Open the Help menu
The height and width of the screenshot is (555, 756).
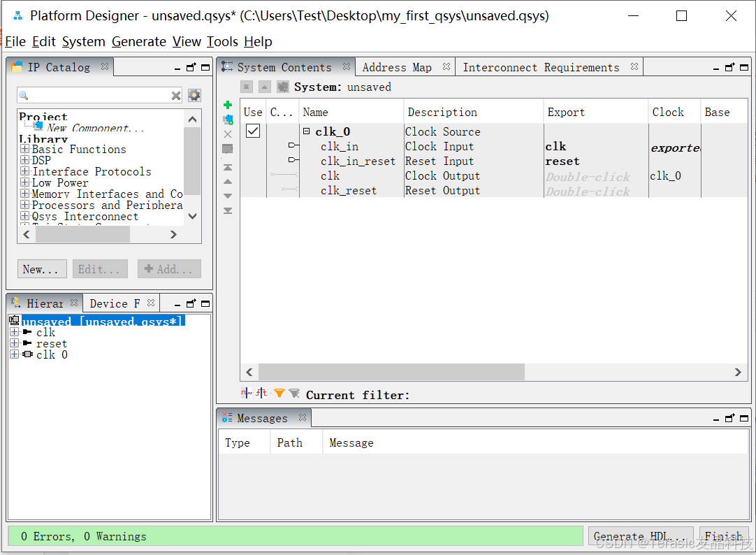258,41
